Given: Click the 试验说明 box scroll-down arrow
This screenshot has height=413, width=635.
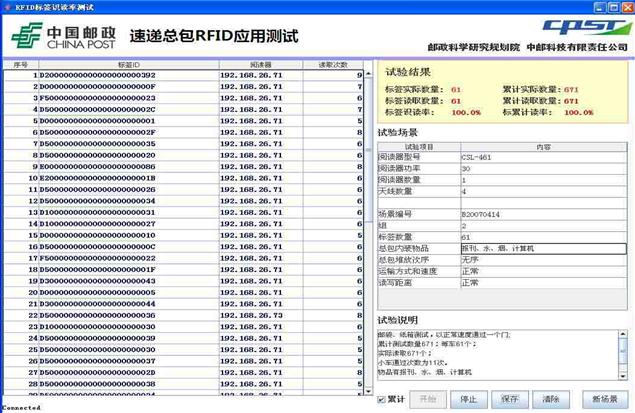Looking at the screenshot, I should pyautogui.click(x=623, y=376).
